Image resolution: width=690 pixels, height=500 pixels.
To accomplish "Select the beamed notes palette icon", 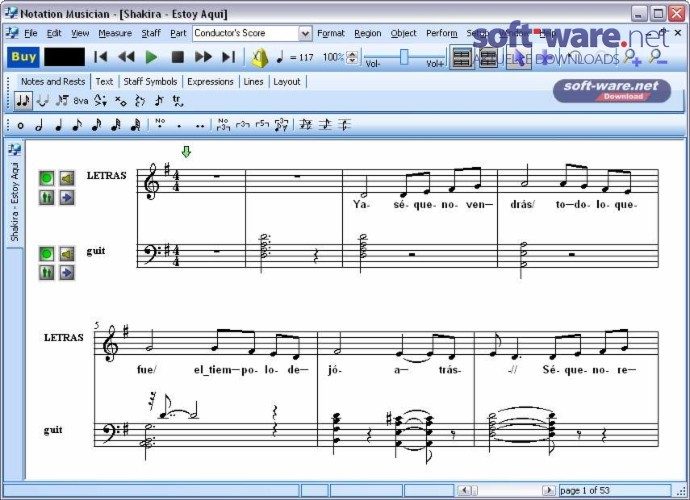I will (62, 101).
